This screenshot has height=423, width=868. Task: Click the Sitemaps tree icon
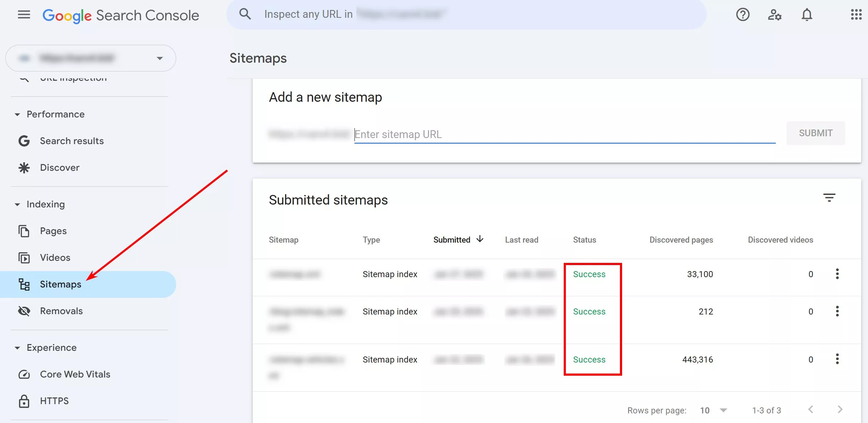pyautogui.click(x=24, y=284)
